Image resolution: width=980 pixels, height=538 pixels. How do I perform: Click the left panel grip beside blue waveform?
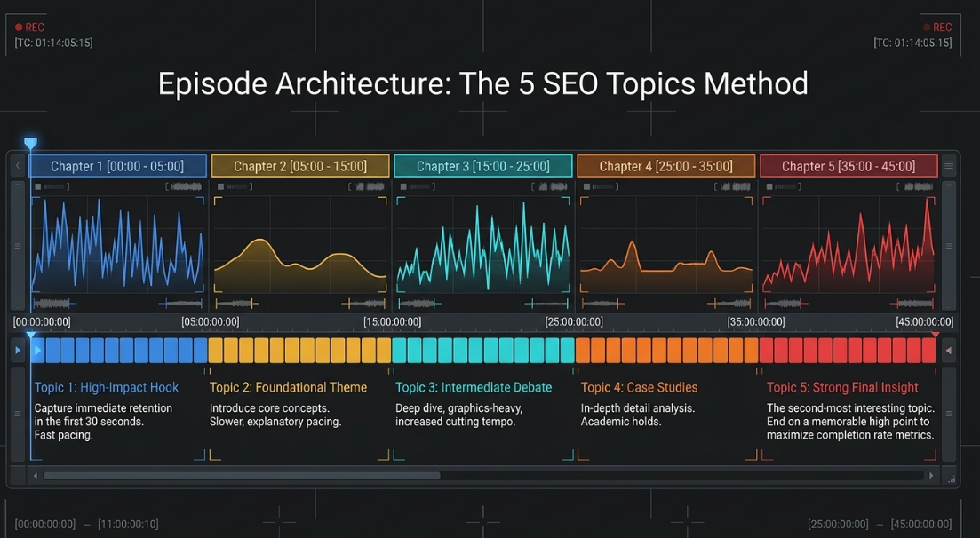(18, 246)
